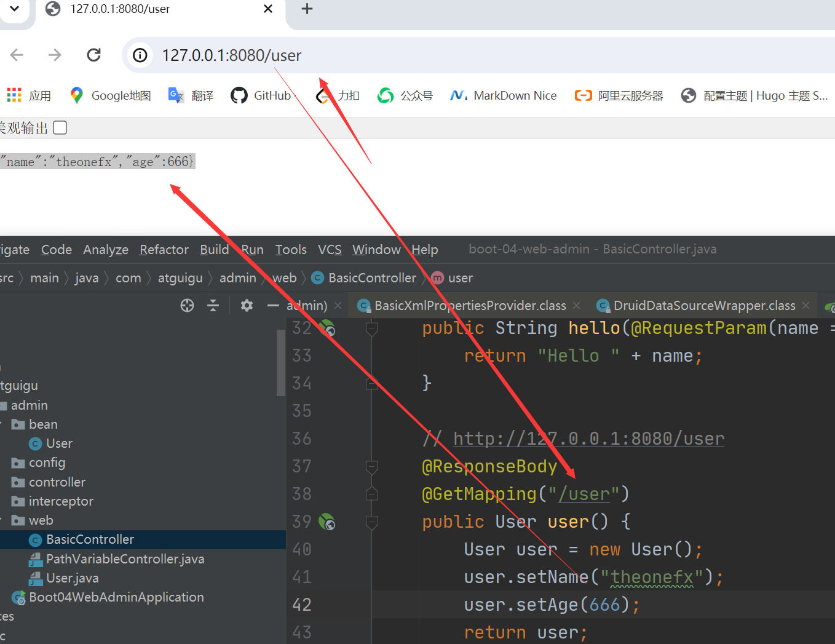Open User.java file in tree
This screenshot has width=835, height=644.
point(64,578)
